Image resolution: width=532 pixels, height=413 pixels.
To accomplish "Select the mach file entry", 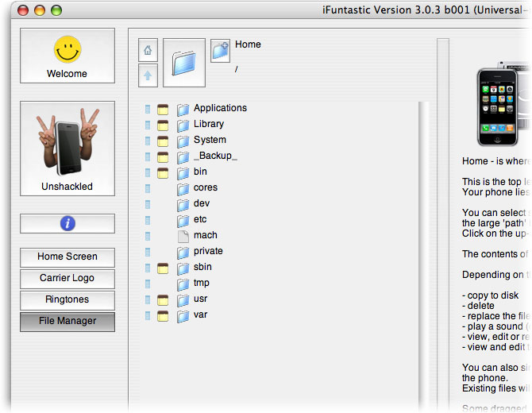I will [x=205, y=236].
